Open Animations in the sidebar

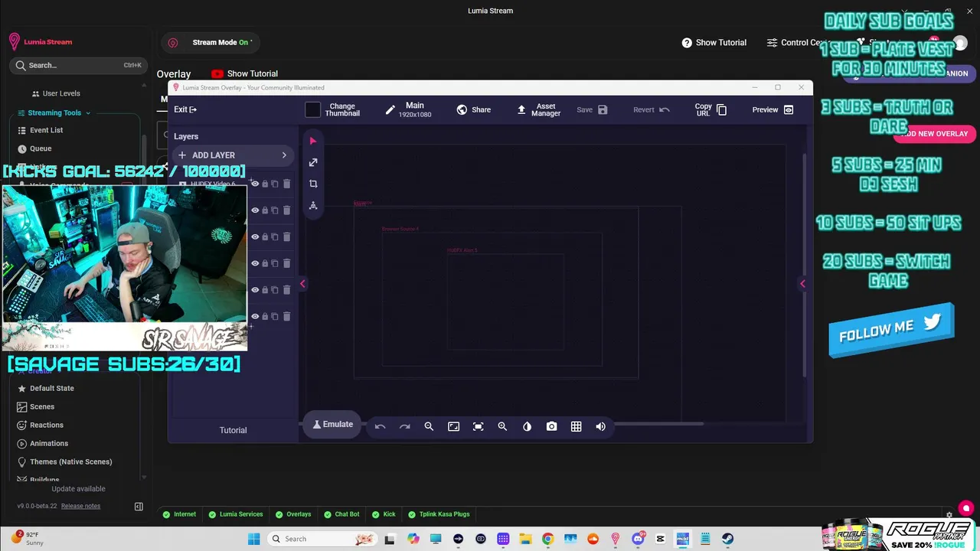point(49,443)
